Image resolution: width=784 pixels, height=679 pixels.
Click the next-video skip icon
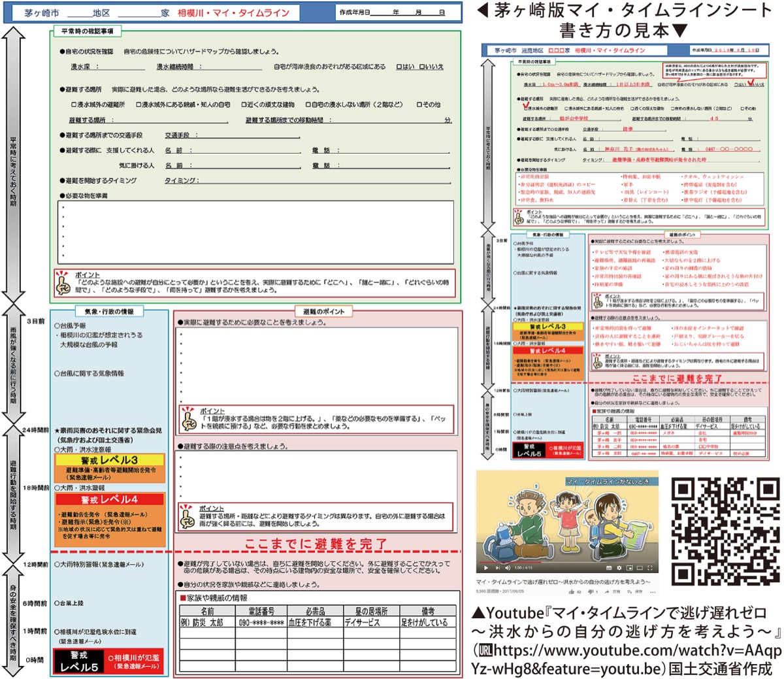(497, 567)
